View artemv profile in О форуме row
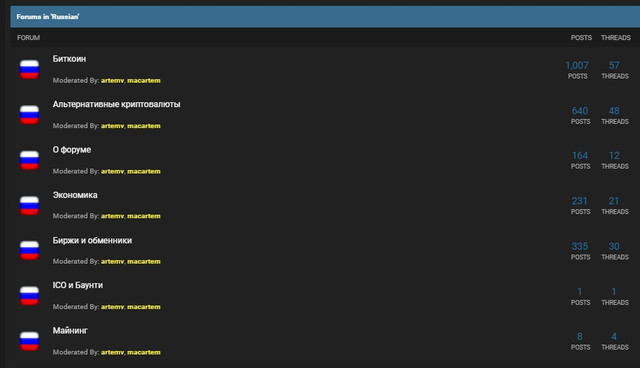The width and height of the screenshot is (640, 368). click(112, 171)
